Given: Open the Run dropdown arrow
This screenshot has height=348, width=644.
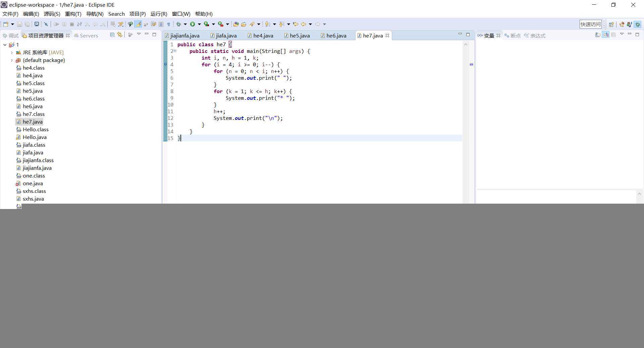Looking at the screenshot, I should pos(199,24).
